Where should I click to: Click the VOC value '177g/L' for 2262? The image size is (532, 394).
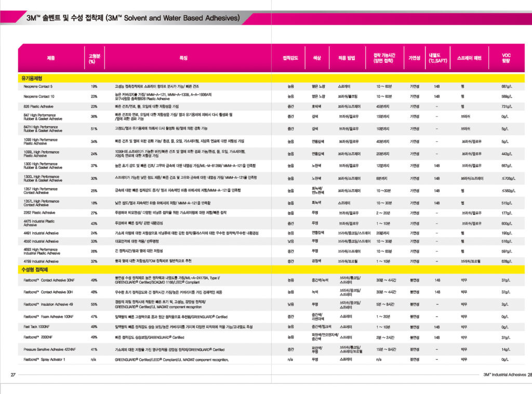point(507,213)
